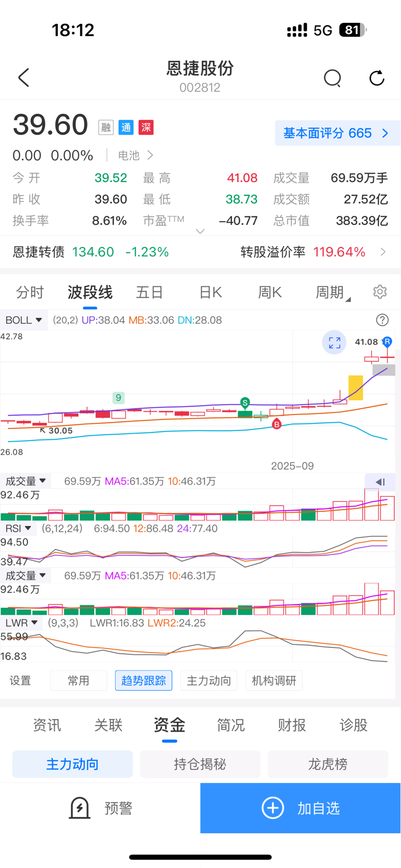Image resolution: width=401 pixels, height=868 pixels.
Task: Open the RSI indicator dropdown
Action: [18, 529]
